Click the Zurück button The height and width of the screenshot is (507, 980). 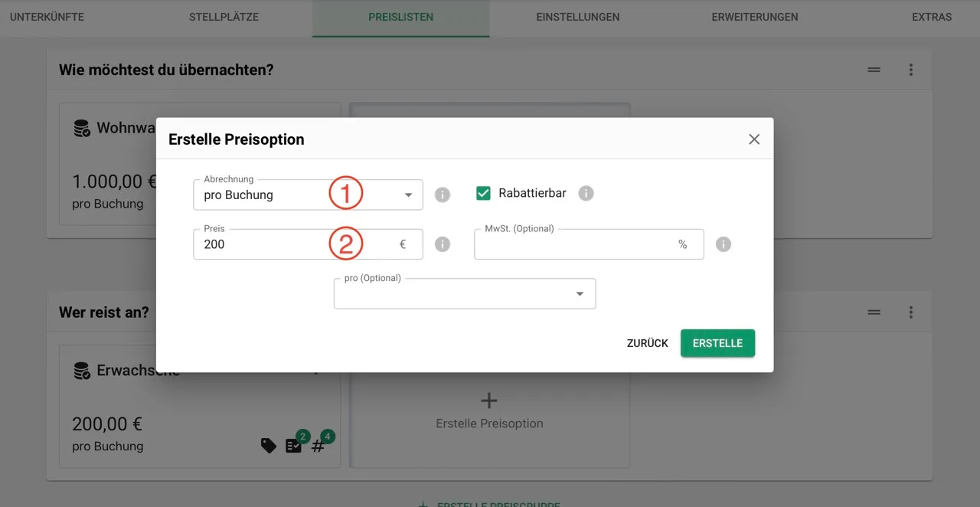[648, 343]
